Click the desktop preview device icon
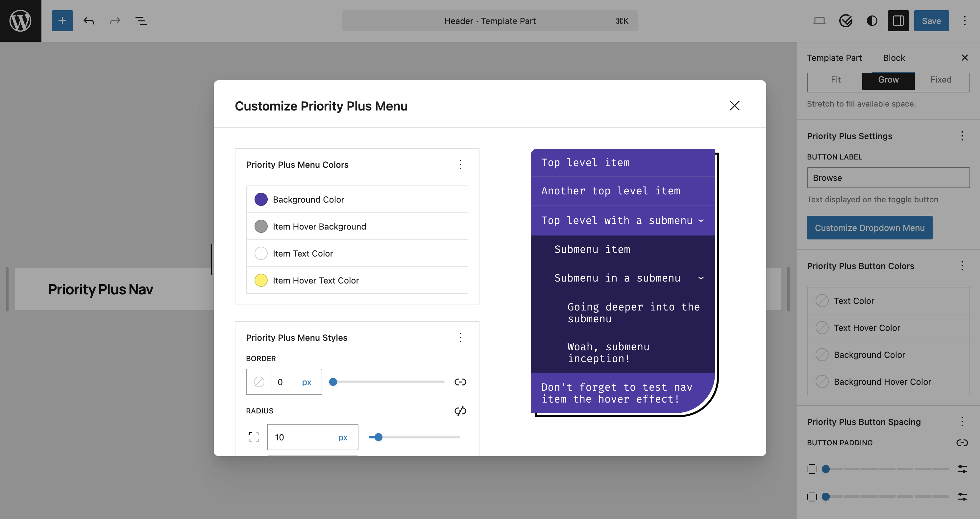This screenshot has width=980, height=519. pyautogui.click(x=819, y=20)
